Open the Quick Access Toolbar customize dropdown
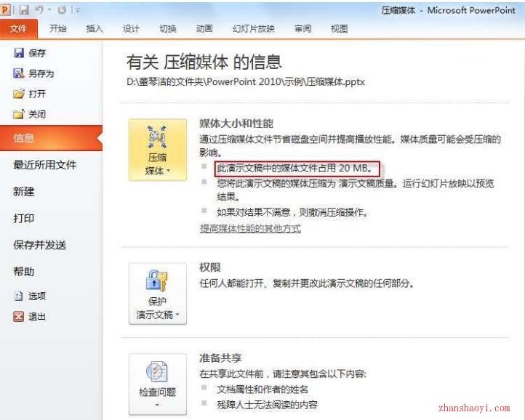 77,11
